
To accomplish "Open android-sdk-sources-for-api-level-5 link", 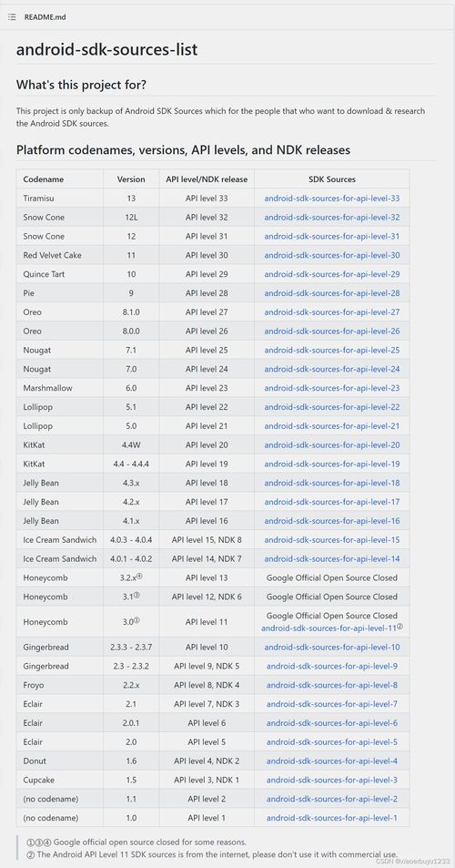I will pos(332,741).
